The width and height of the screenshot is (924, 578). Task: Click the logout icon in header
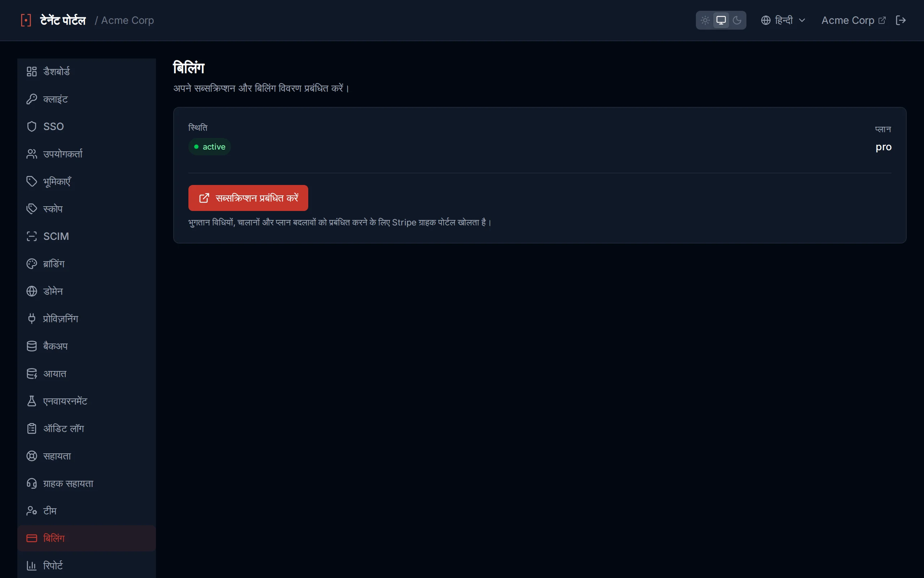[x=901, y=20]
